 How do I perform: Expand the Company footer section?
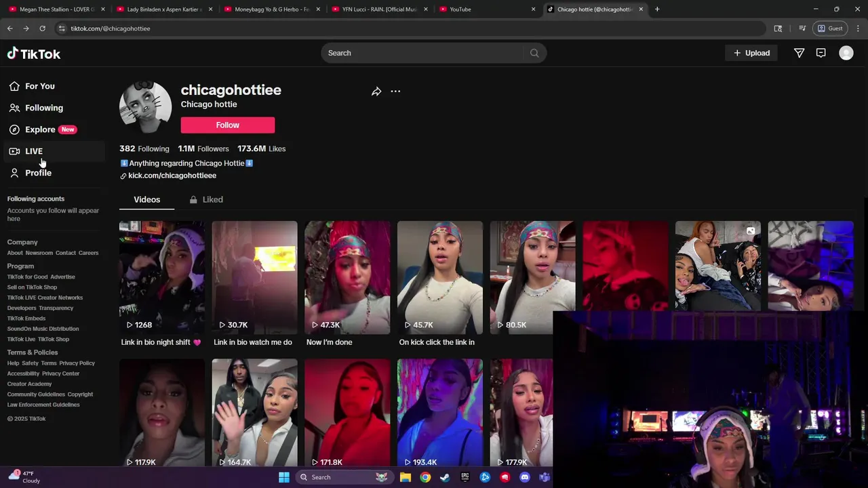(x=22, y=242)
